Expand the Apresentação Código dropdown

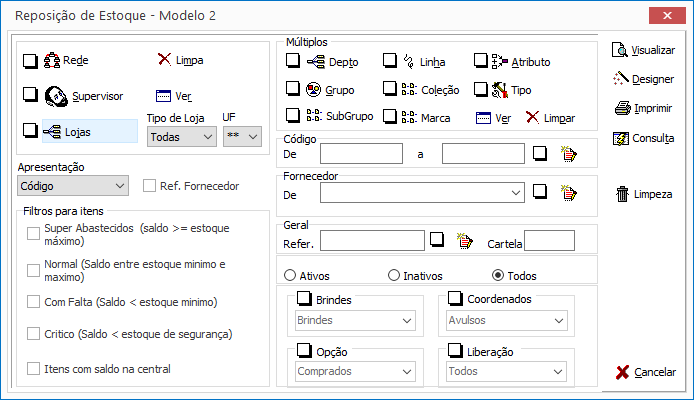(x=73, y=186)
